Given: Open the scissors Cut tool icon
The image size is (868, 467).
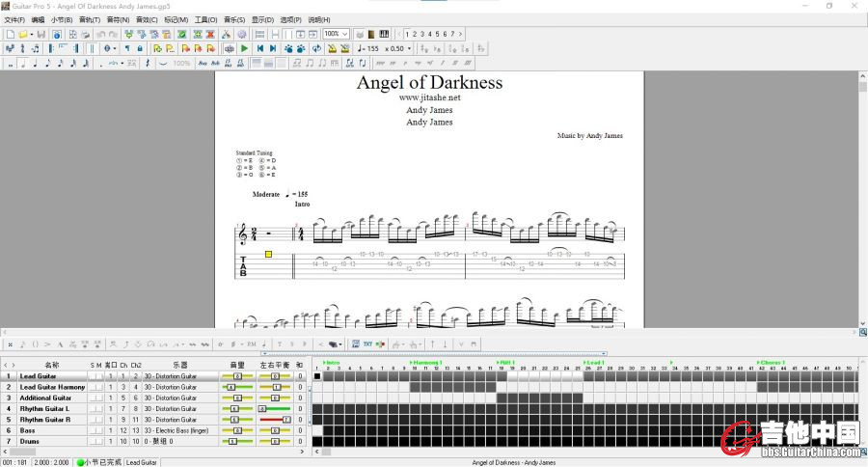Looking at the screenshot, I should tap(227, 34).
